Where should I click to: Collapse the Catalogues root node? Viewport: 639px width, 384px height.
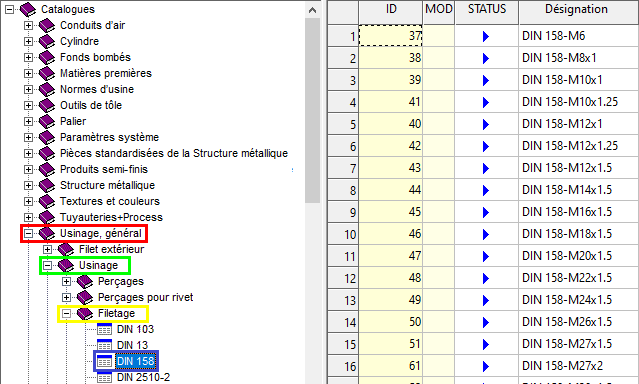coord(9,9)
